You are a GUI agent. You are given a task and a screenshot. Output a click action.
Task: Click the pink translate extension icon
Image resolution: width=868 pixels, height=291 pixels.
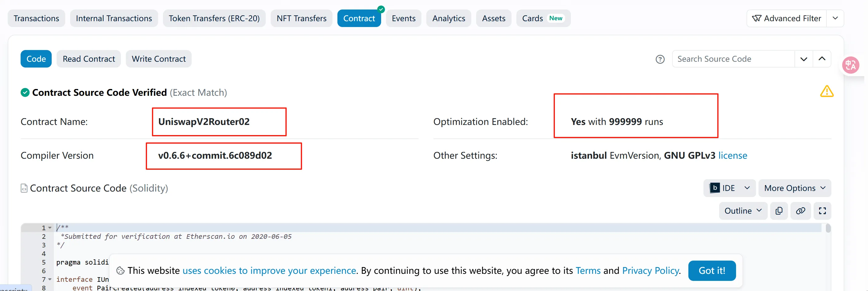(850, 65)
